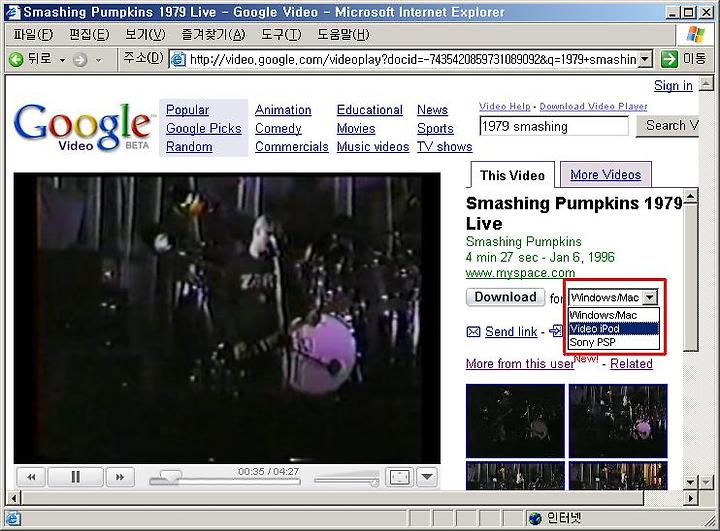Click the horizontal scrollbar right arrow
The image size is (720, 531).
click(x=690, y=498)
